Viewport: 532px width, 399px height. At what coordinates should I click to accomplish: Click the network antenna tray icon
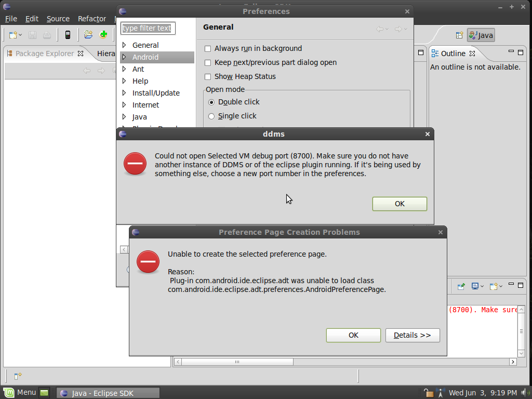(440, 393)
